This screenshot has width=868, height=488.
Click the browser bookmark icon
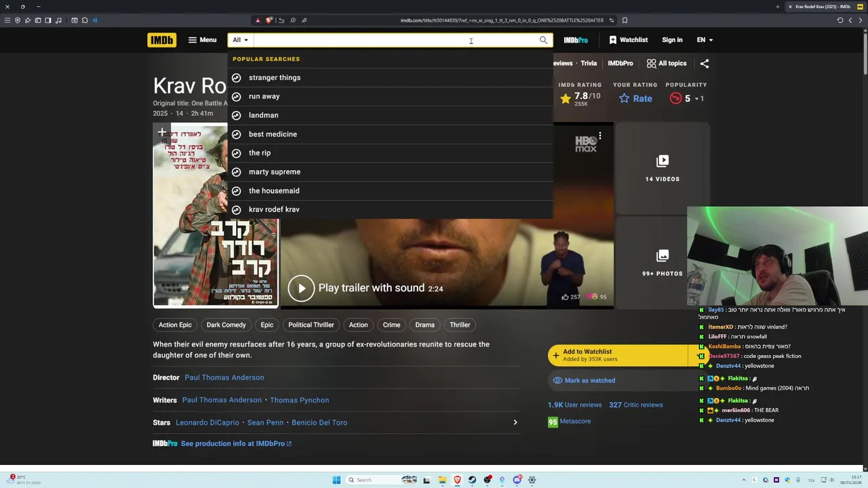click(625, 20)
